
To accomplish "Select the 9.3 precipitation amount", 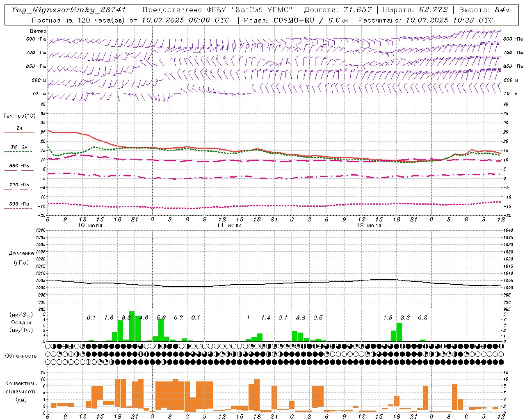I will (x=126, y=318).
